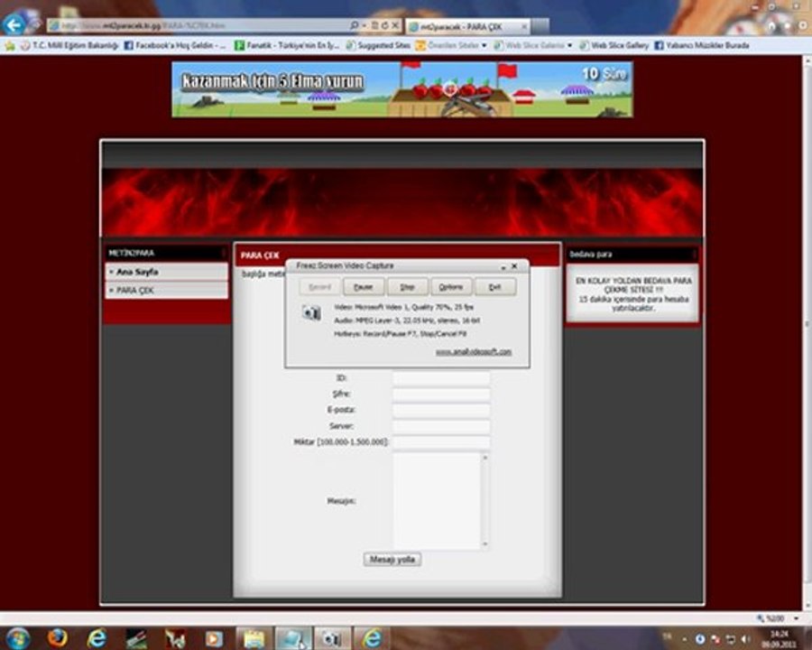The height and width of the screenshot is (650, 812).
Task: Open the Suggested Sites bookmark
Action: click(x=378, y=46)
